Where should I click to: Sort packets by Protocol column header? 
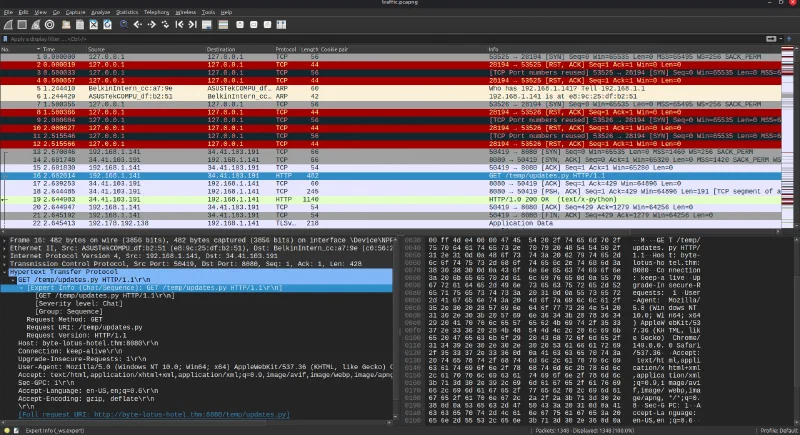[x=285, y=49]
